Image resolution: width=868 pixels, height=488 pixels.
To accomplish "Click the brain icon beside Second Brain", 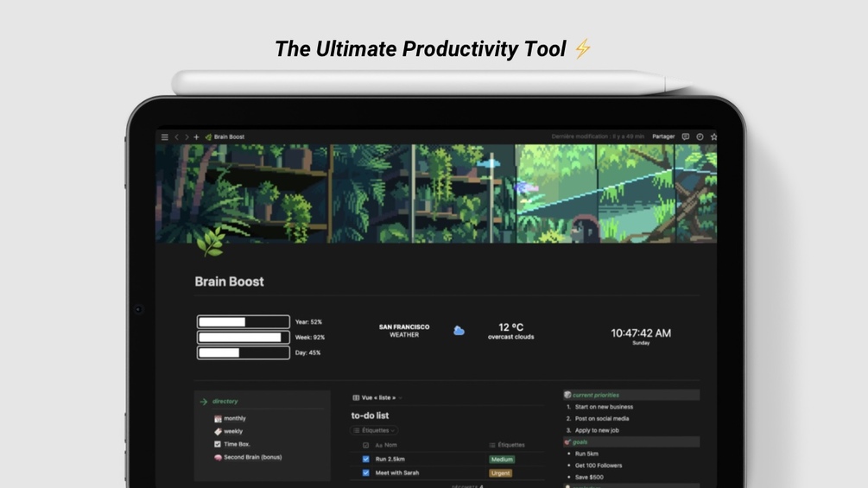I will (218, 458).
